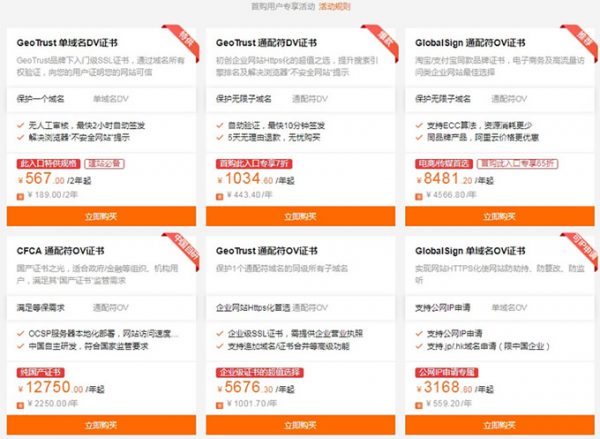Click the orange icon beside ¥2250.00/年
This screenshot has width=600, height=439.
coord(20,405)
